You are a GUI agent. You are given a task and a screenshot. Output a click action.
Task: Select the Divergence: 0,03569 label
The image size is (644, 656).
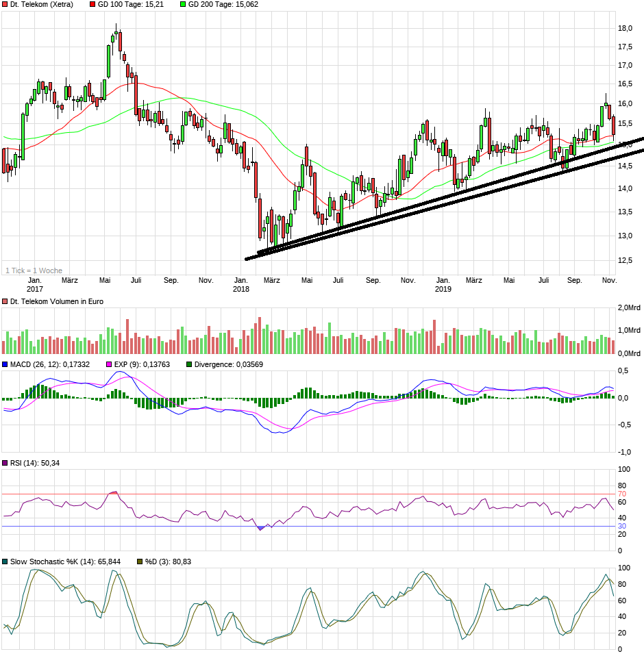click(228, 364)
